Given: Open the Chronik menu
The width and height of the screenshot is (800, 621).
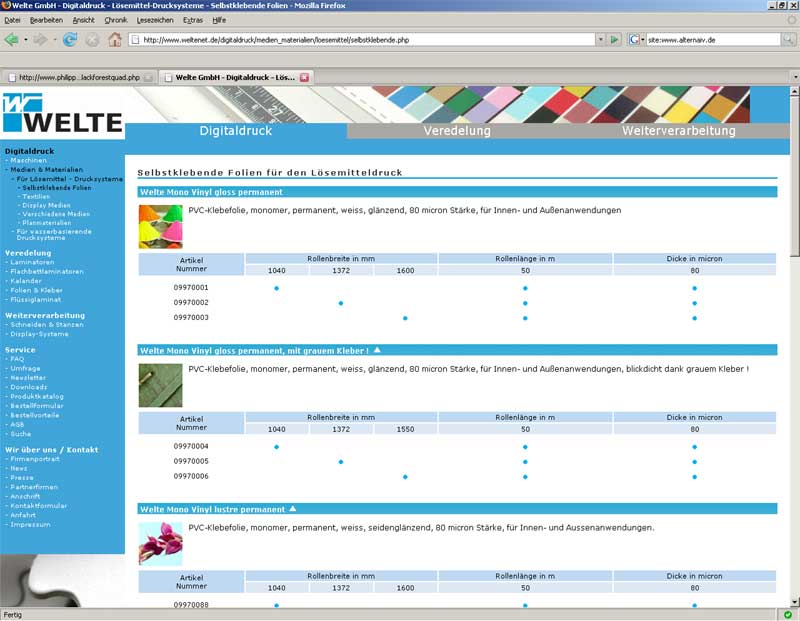Looking at the screenshot, I should coord(116,20).
